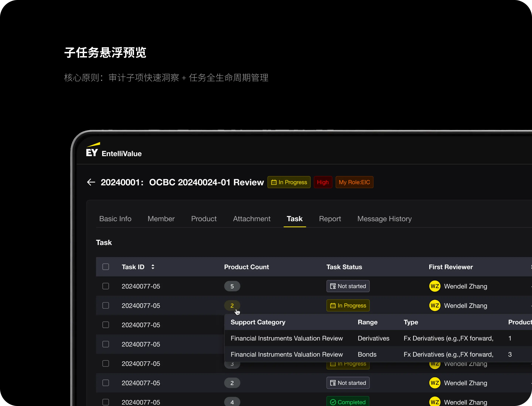Click the back arrow beside the review title
The image size is (532, 406).
tap(91, 182)
